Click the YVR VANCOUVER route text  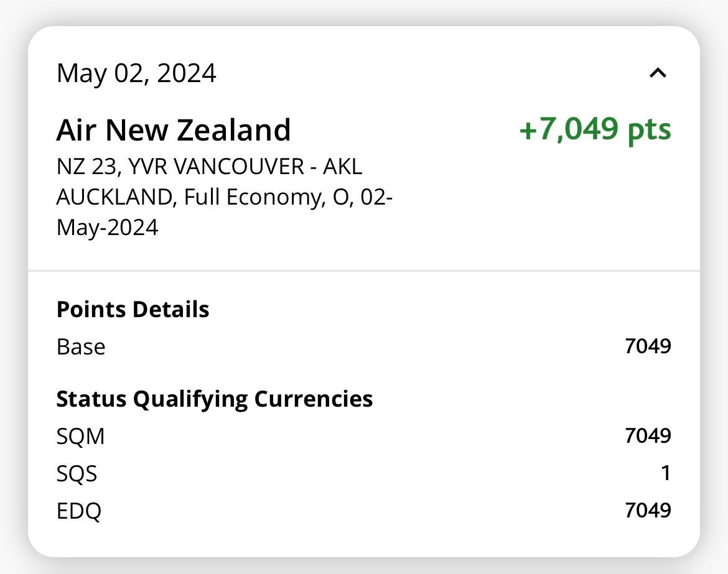[x=216, y=167]
